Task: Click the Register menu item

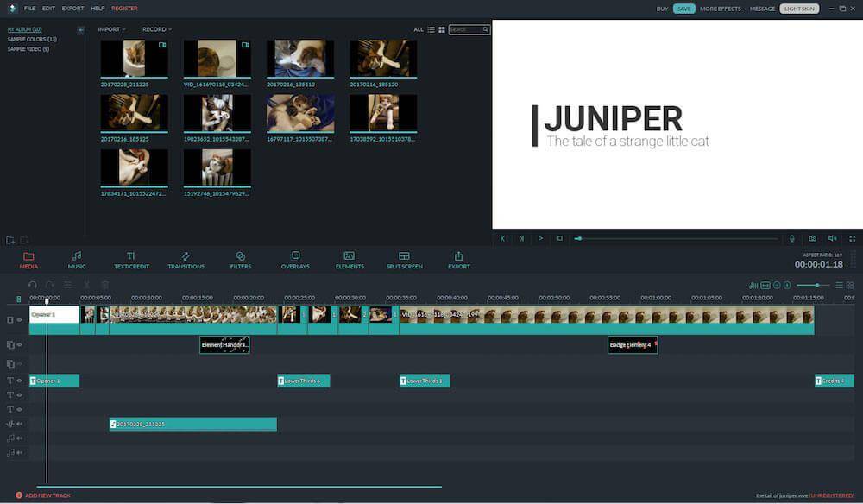Action: (x=124, y=9)
